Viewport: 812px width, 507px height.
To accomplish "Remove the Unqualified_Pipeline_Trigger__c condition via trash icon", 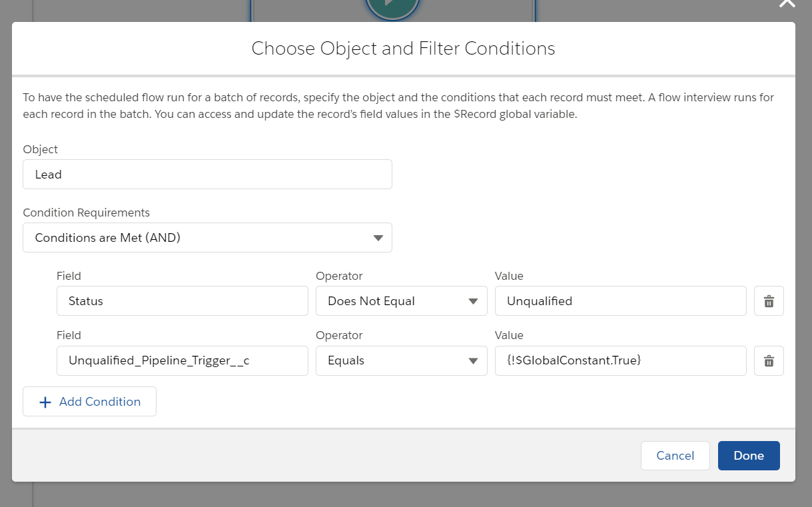I will 768,360.
